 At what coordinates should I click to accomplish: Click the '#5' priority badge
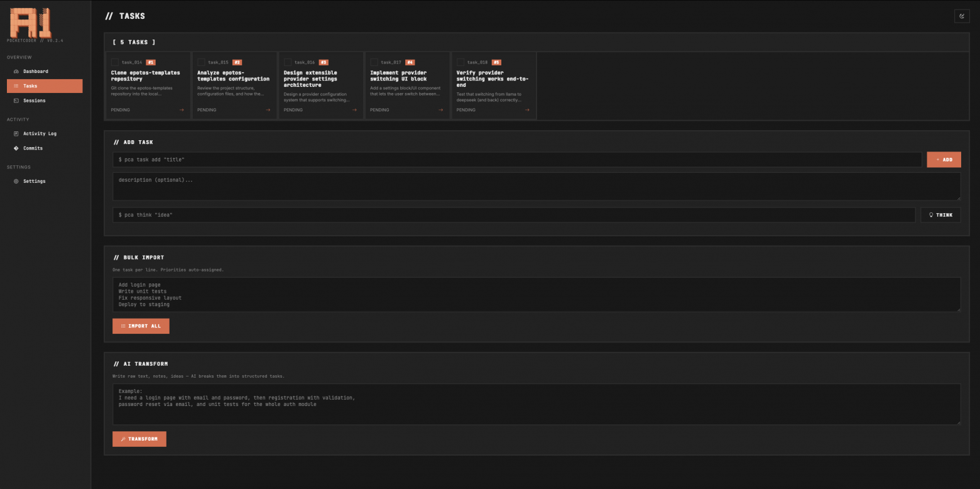click(x=496, y=63)
